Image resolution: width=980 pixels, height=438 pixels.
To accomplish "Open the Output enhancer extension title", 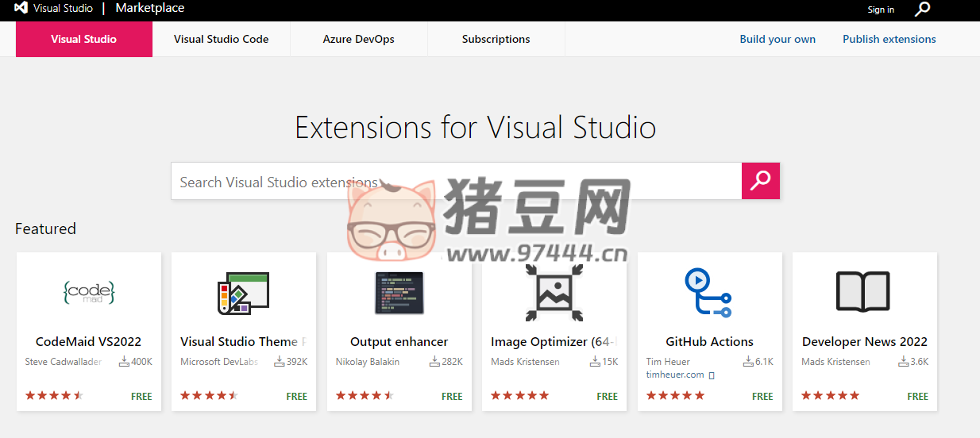I will pyautogui.click(x=399, y=341).
